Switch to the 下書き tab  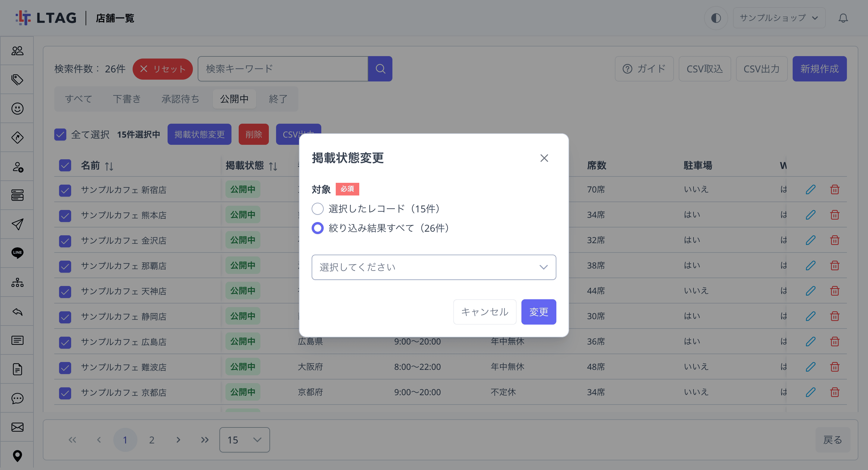tap(127, 99)
